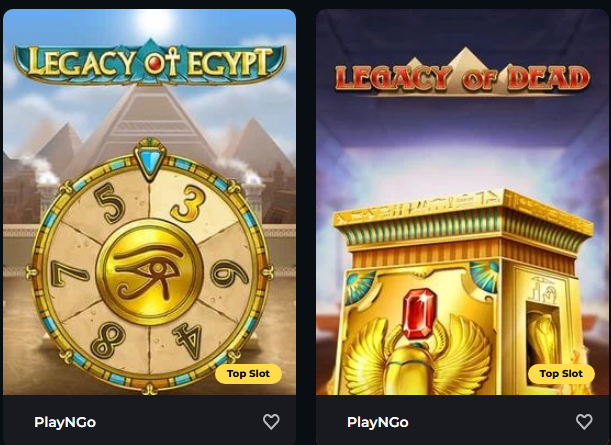Screen dimensions: 611x445
Task: Select the Top Slot badge on Legacy of Egypt
Action: click(248, 374)
